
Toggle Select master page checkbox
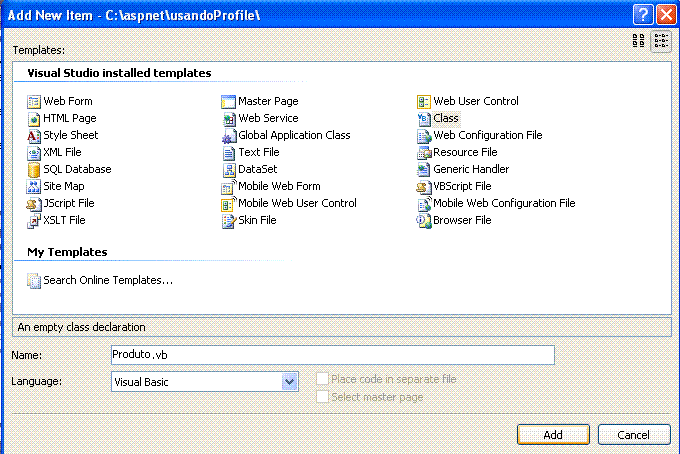click(x=322, y=396)
